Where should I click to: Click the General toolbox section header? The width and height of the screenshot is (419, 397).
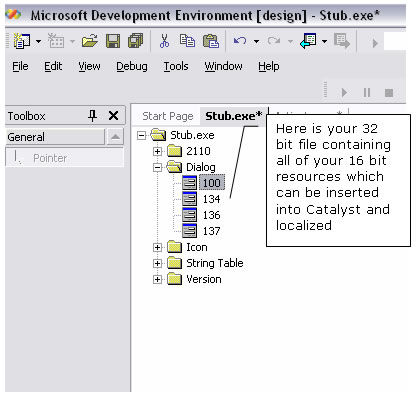point(55,137)
